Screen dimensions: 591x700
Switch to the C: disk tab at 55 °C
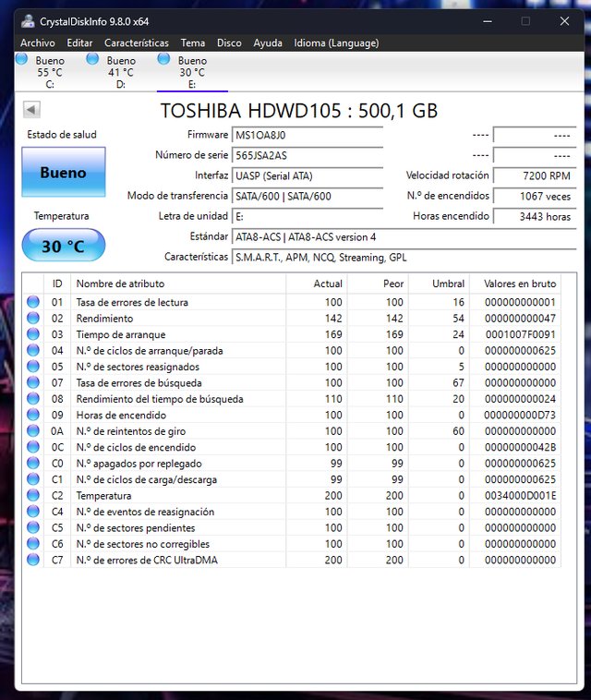click(50, 72)
